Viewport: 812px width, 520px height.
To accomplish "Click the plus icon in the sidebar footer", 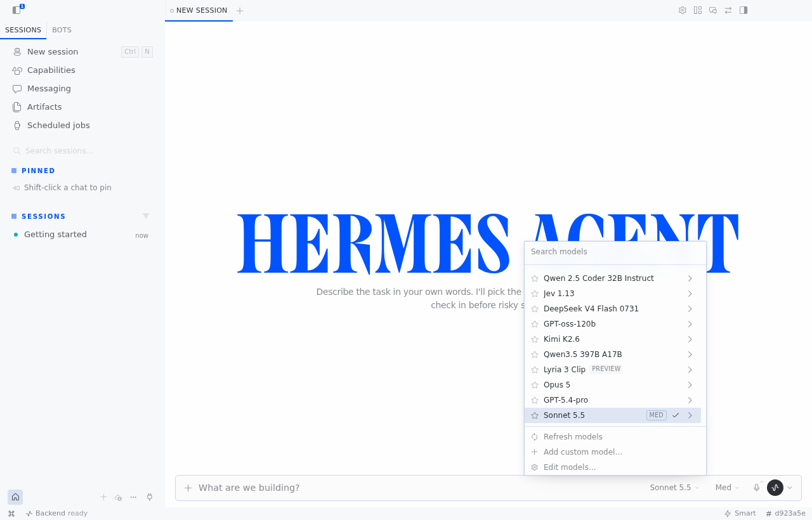I will [x=103, y=497].
